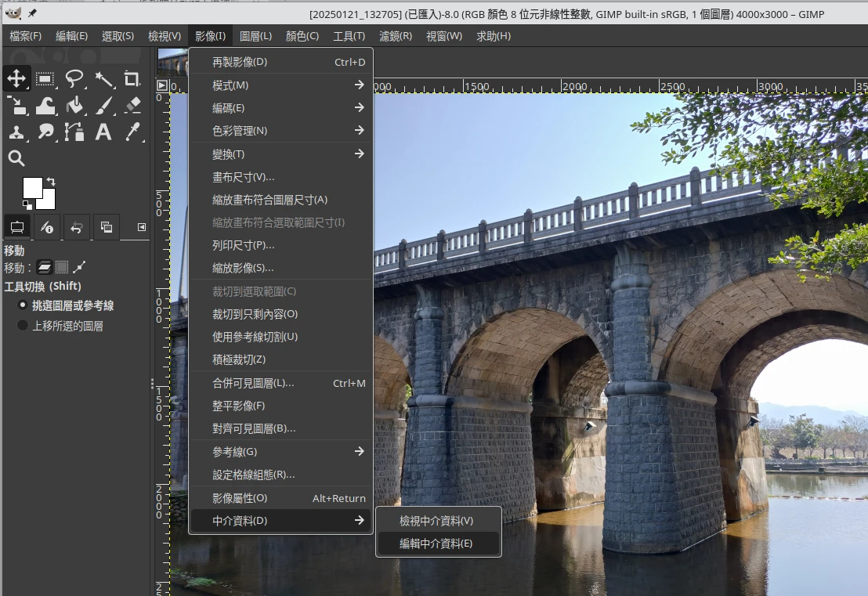
Task: Activate the Text tool
Action: [x=103, y=132]
